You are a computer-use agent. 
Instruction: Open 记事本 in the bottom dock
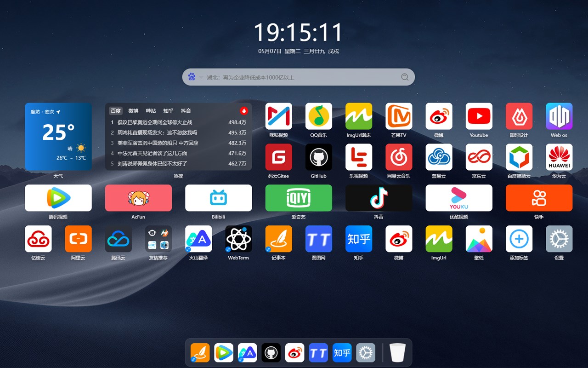(200, 353)
